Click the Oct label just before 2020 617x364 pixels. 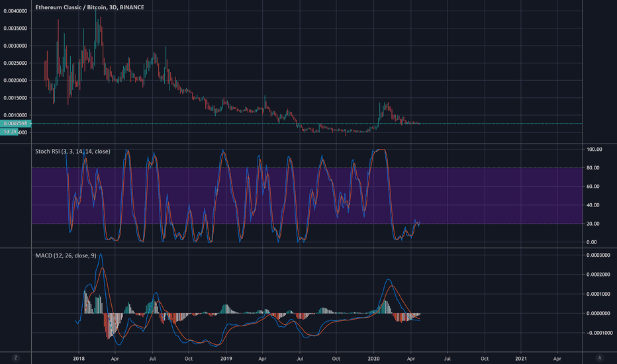click(x=336, y=359)
